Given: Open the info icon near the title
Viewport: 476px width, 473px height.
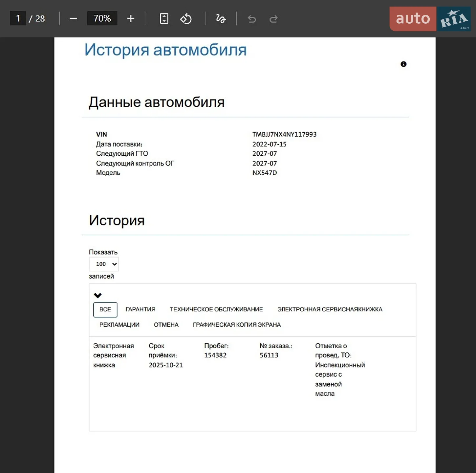Looking at the screenshot, I should [x=403, y=64].
